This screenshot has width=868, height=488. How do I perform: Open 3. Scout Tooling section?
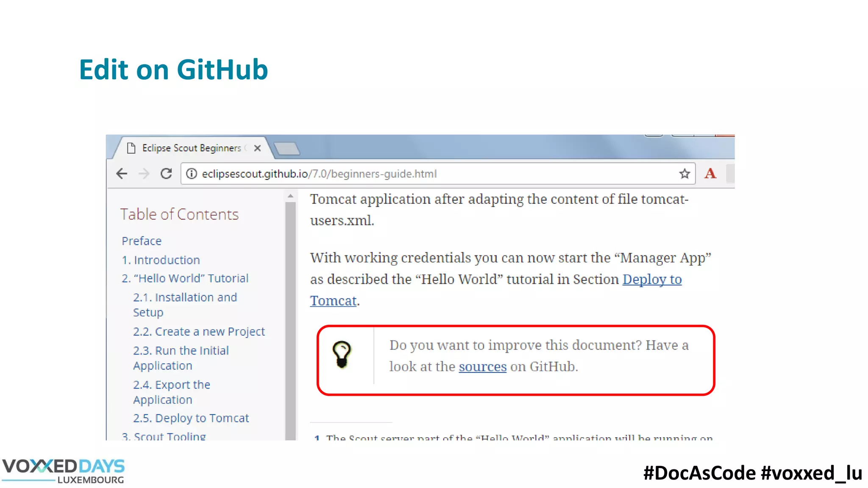pos(164,436)
